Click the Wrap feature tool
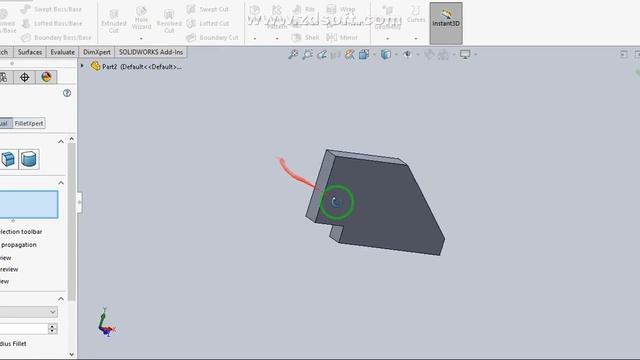This screenshot has width=640, height=360. [x=341, y=9]
